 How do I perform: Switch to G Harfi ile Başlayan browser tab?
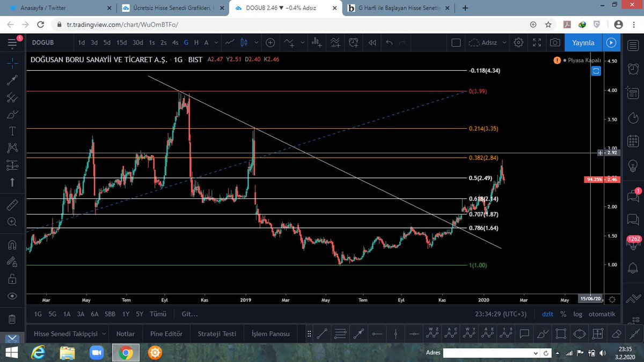[x=399, y=9]
